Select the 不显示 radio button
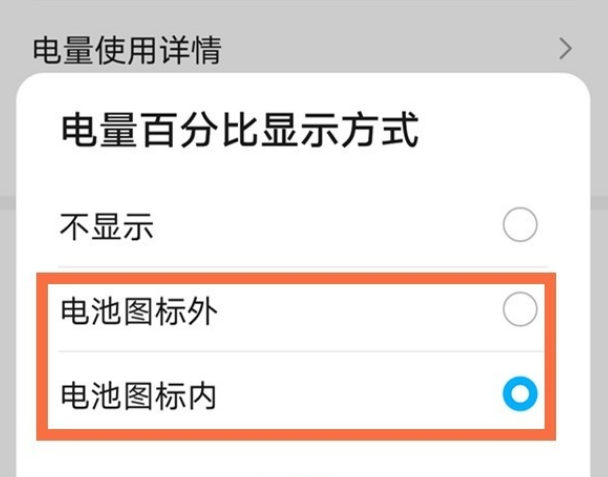This screenshot has width=608, height=477. 520,226
